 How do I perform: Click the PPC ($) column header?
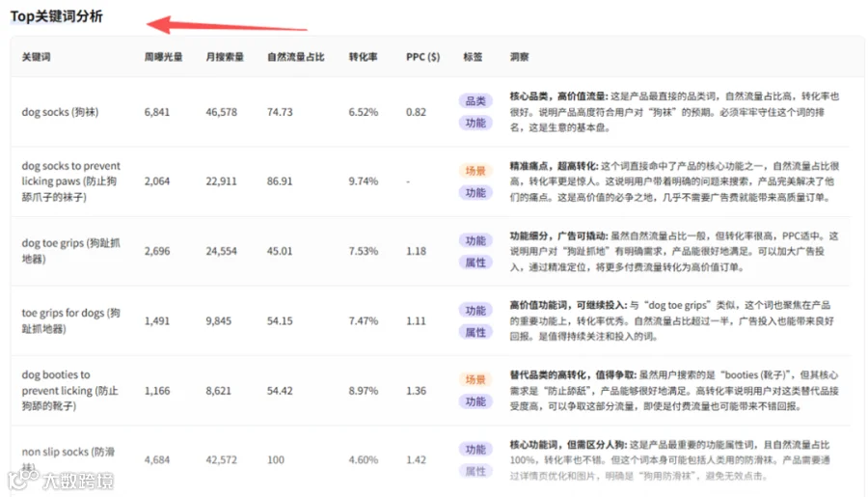[x=423, y=57]
